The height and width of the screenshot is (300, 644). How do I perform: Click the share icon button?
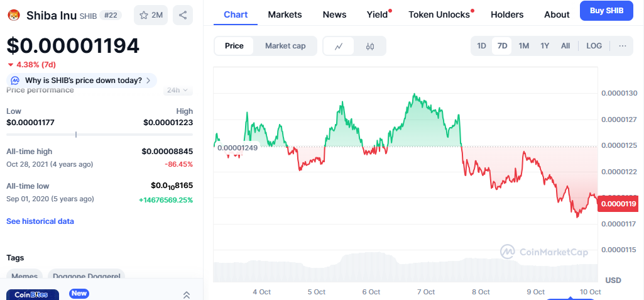click(183, 15)
